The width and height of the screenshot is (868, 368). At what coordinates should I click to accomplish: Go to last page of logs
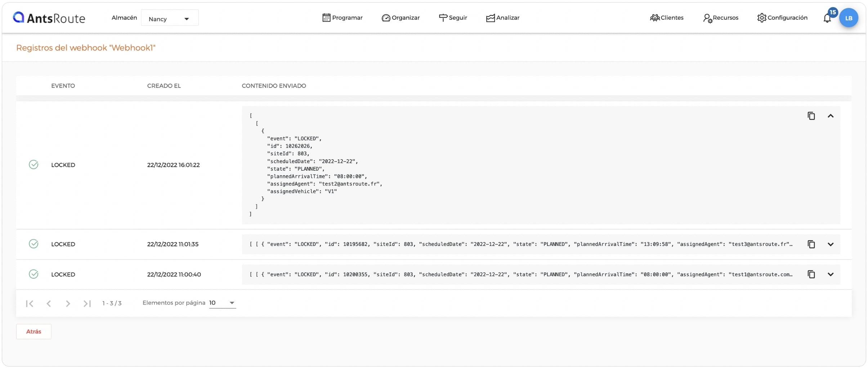87,304
